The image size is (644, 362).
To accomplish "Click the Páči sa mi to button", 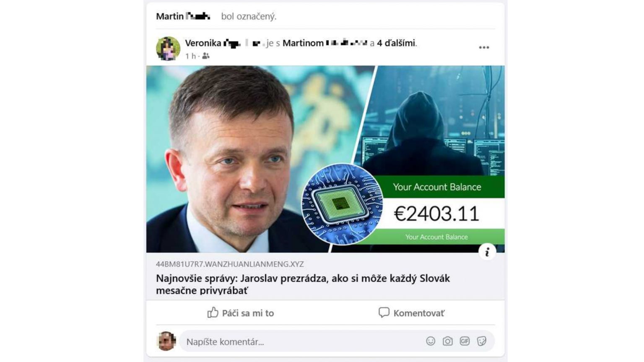I will point(241,313).
